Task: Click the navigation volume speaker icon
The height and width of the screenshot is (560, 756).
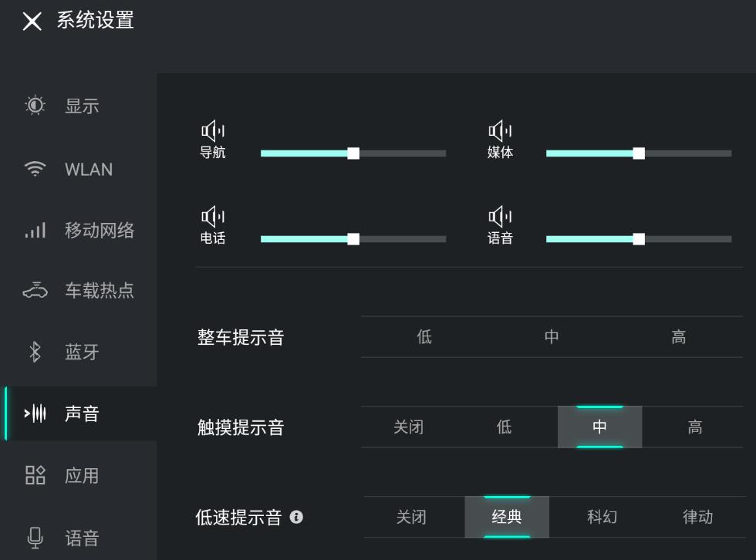Action: click(212, 131)
